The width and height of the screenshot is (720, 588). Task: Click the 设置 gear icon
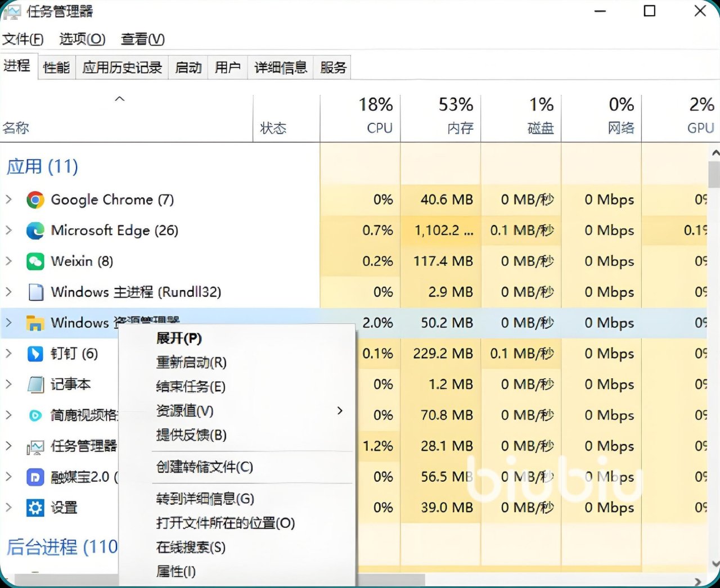pos(35,508)
